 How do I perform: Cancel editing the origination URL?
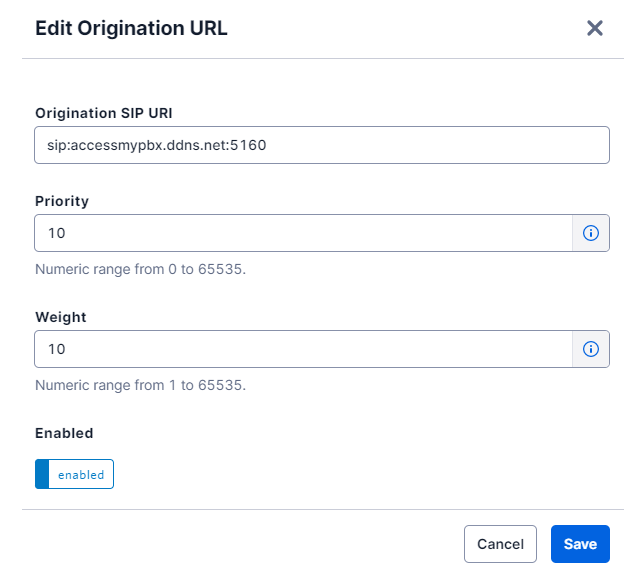coord(500,544)
